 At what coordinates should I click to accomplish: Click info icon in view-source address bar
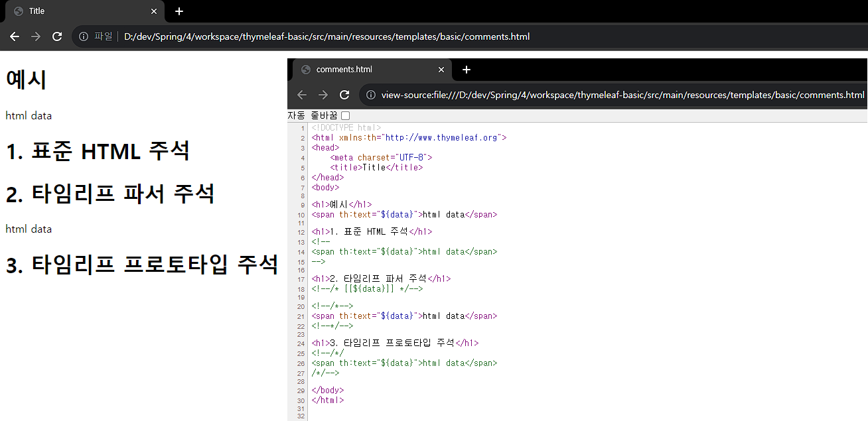(x=371, y=95)
